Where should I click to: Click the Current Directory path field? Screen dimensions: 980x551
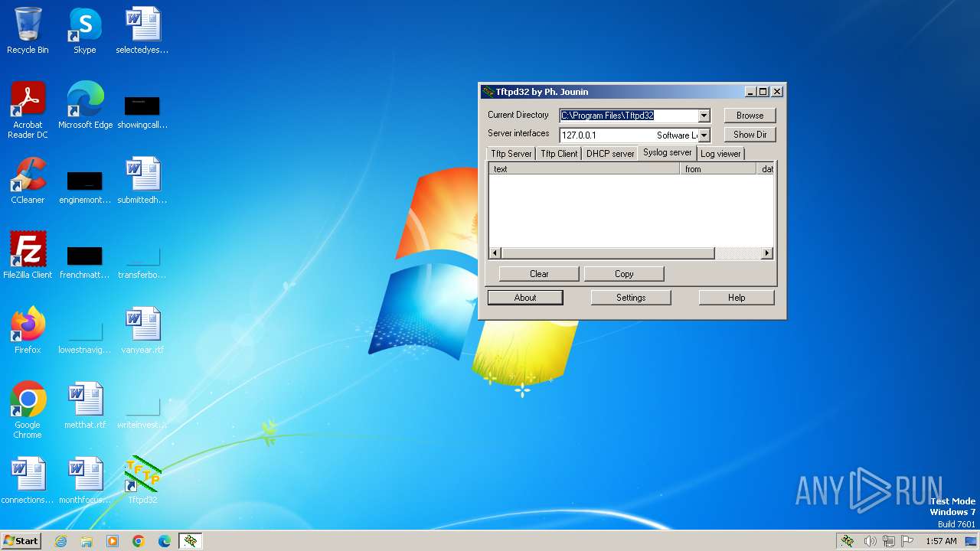(629, 116)
